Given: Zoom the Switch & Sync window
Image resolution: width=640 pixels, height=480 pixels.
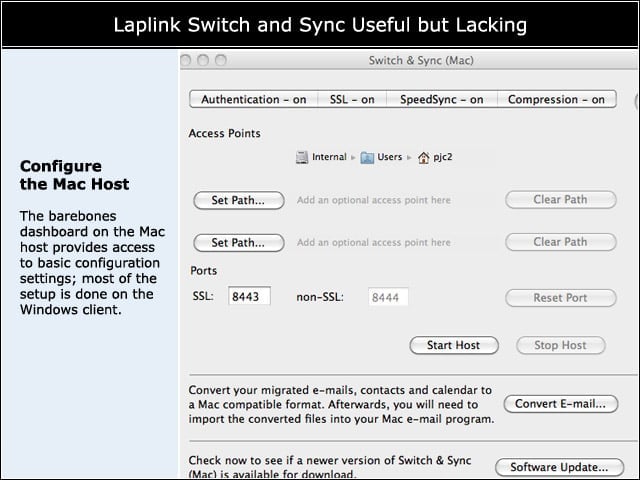Looking at the screenshot, I should (221, 60).
